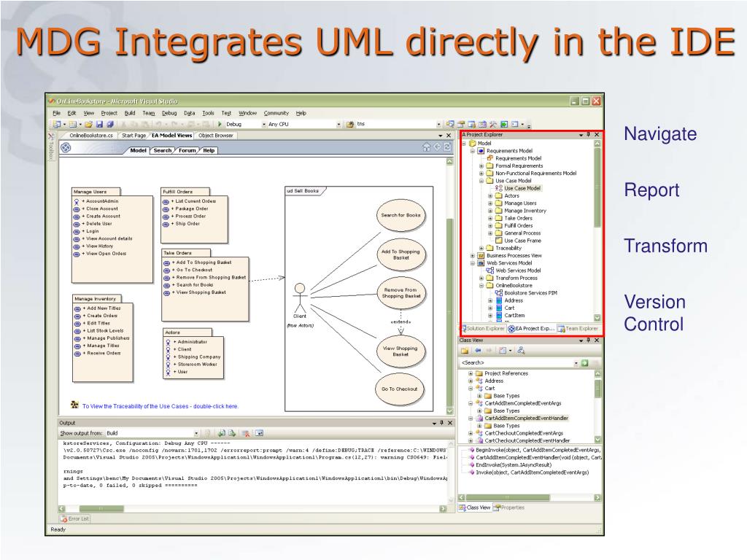Image resolution: width=747 pixels, height=560 pixels.
Task: Collapse the Use Case Model tree node
Action: click(481, 181)
